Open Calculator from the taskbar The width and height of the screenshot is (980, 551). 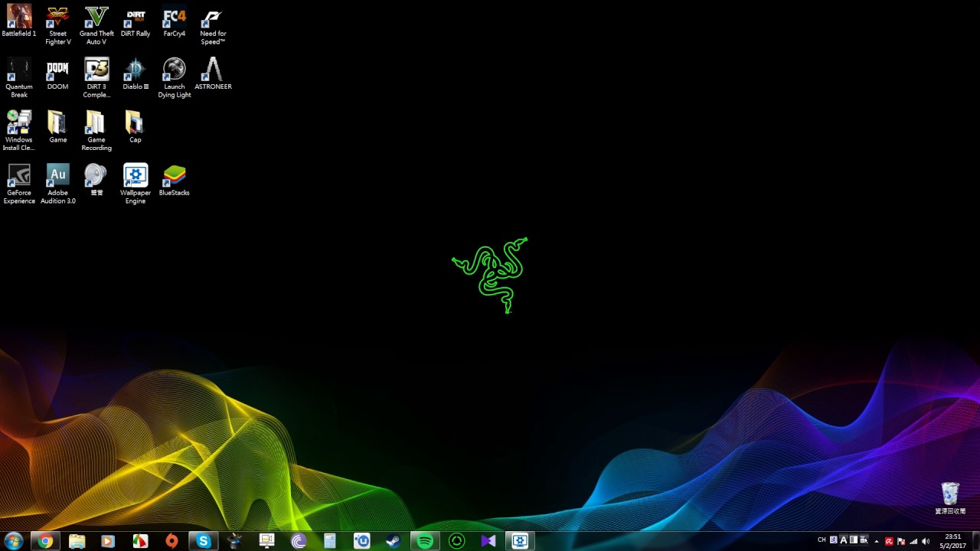tap(330, 541)
